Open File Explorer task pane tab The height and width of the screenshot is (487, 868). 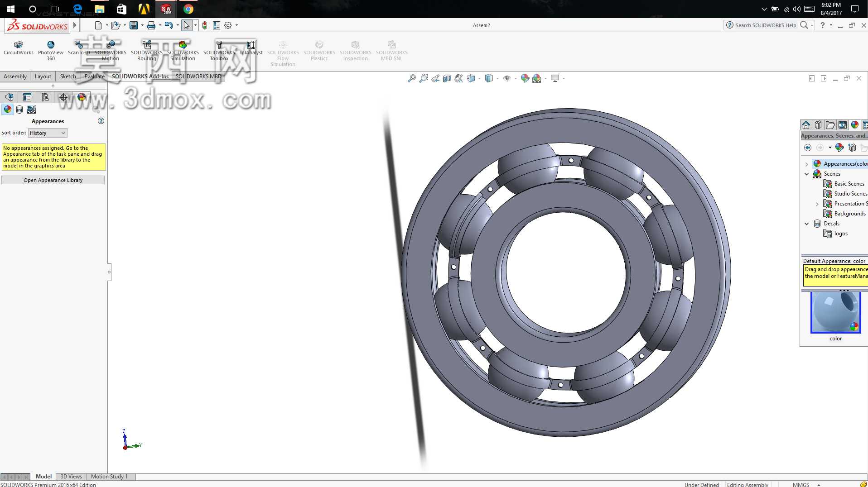click(830, 125)
